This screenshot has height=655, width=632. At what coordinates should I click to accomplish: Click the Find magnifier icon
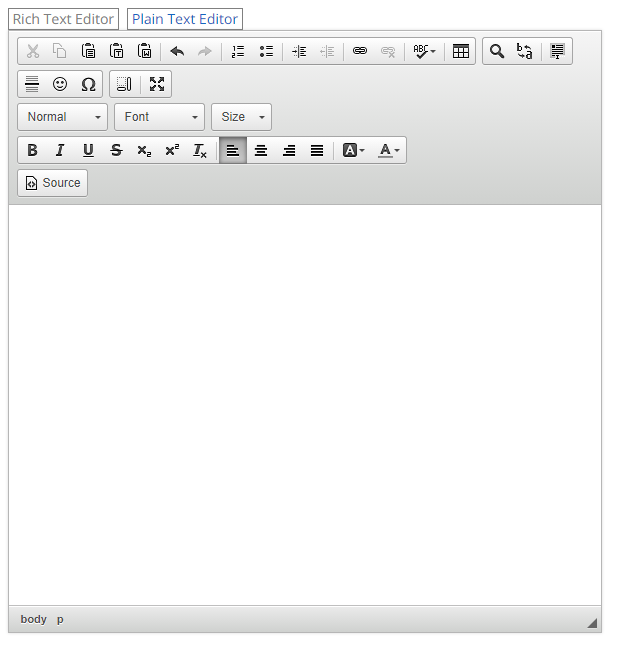497,51
